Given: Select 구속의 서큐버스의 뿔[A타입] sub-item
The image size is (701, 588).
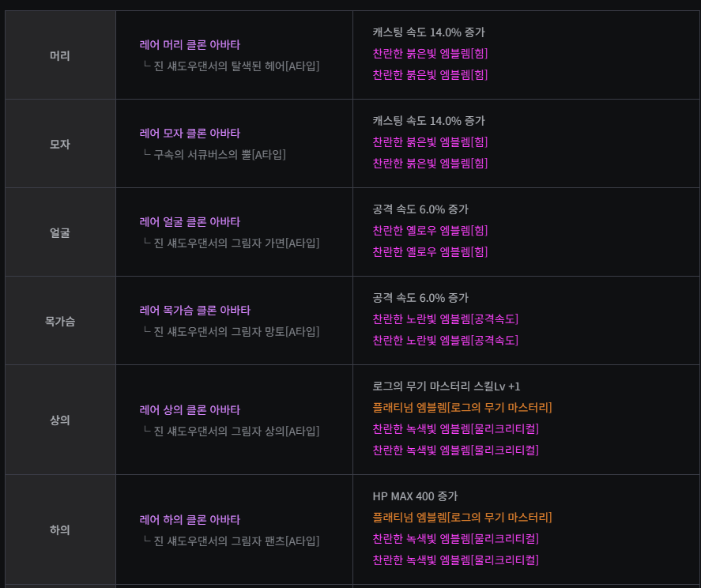Looking at the screenshot, I should [220, 154].
